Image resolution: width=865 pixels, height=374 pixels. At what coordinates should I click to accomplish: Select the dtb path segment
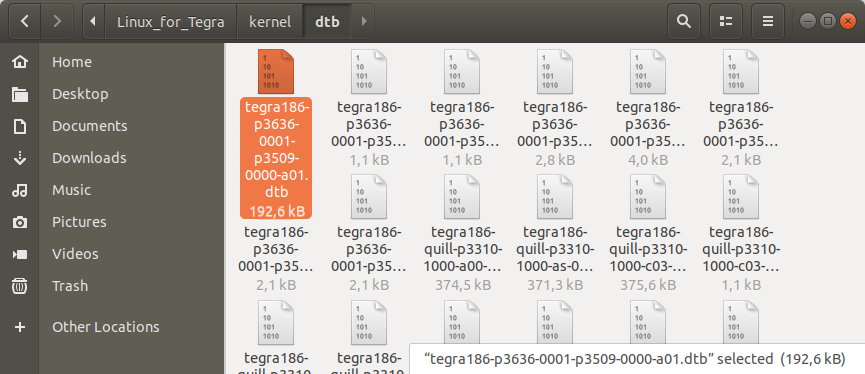coord(328,22)
